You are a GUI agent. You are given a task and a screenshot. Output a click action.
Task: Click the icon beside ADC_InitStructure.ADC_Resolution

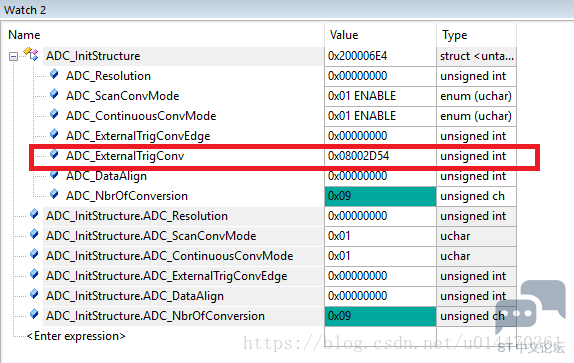point(34,214)
